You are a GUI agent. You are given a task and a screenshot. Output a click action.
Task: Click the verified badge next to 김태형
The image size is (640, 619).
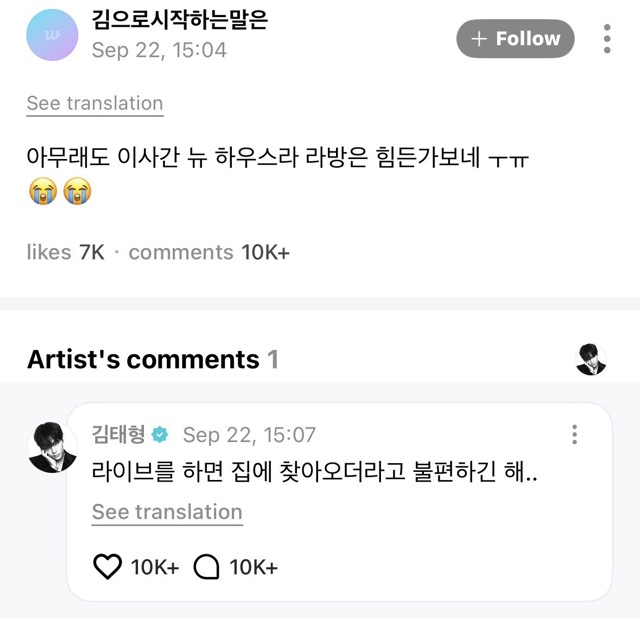(160, 435)
